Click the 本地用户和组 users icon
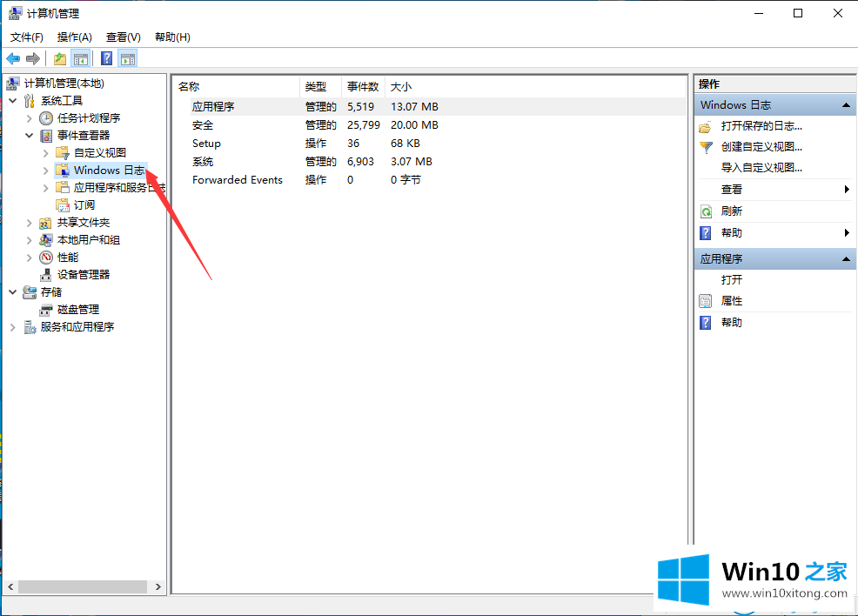Viewport: 858px width, 616px height. coord(46,240)
